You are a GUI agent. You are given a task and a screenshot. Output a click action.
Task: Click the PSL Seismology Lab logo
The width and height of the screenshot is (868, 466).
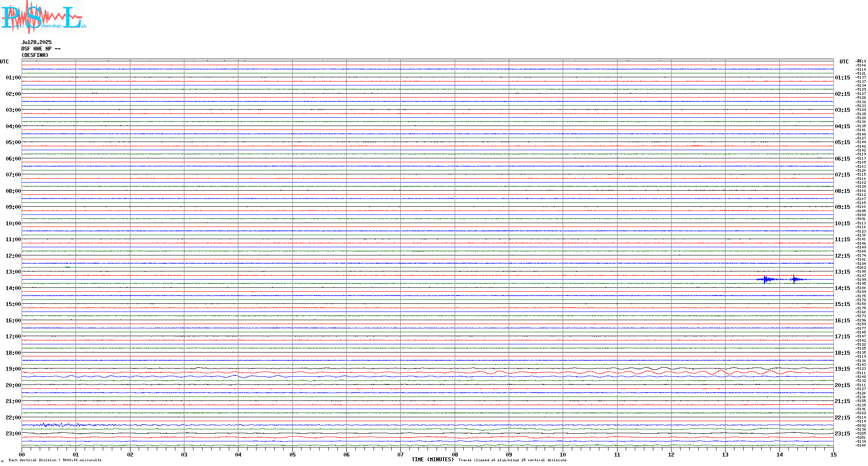point(43,16)
